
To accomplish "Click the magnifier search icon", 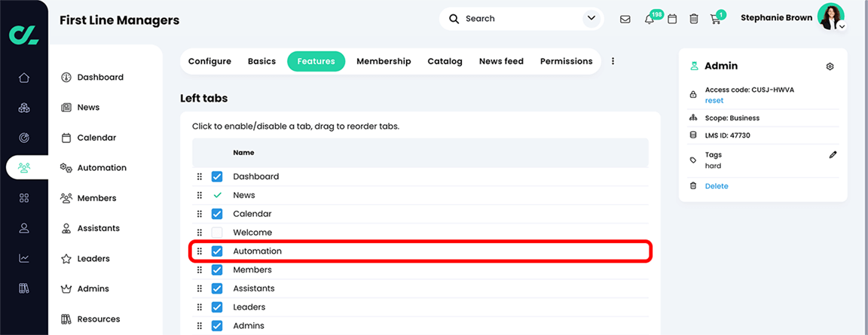I will coord(454,19).
